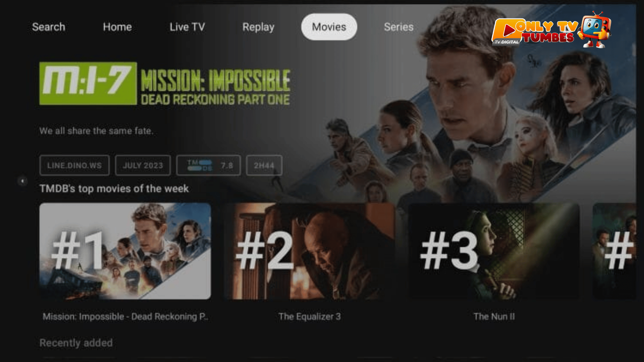Open the #2 Equalizer 3 thumbnail

point(310,251)
